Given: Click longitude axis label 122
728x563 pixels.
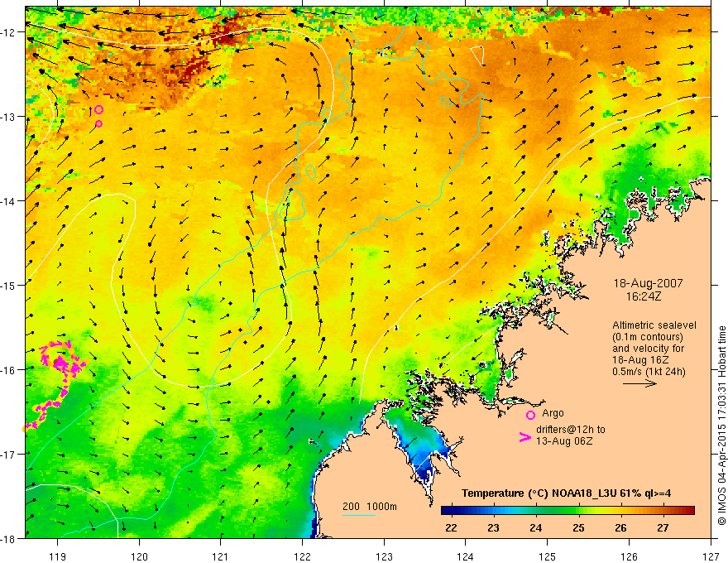Looking at the screenshot, I should pyautogui.click(x=302, y=556).
